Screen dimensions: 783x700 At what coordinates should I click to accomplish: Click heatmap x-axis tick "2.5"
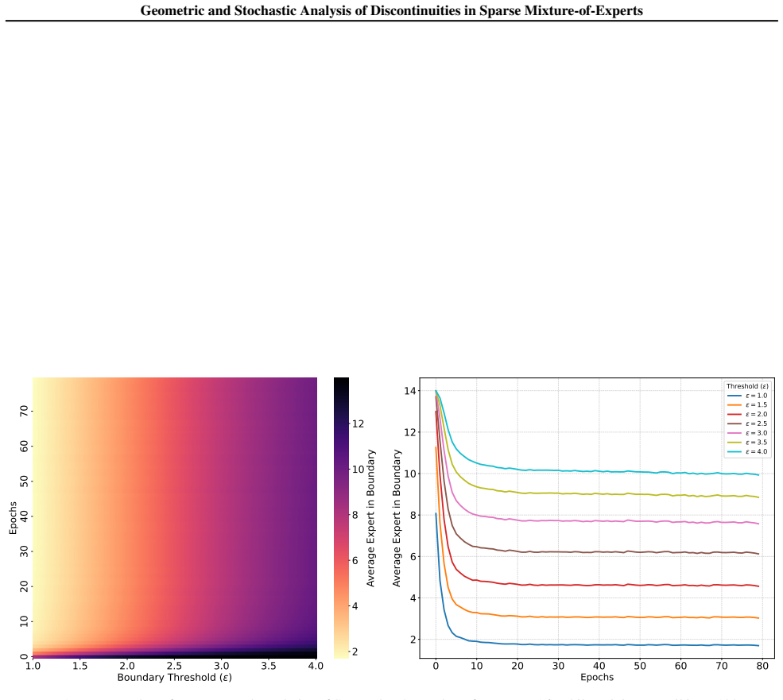point(175,666)
